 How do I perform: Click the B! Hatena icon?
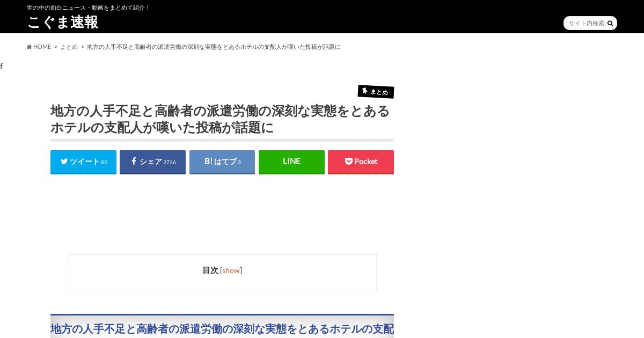pos(208,161)
